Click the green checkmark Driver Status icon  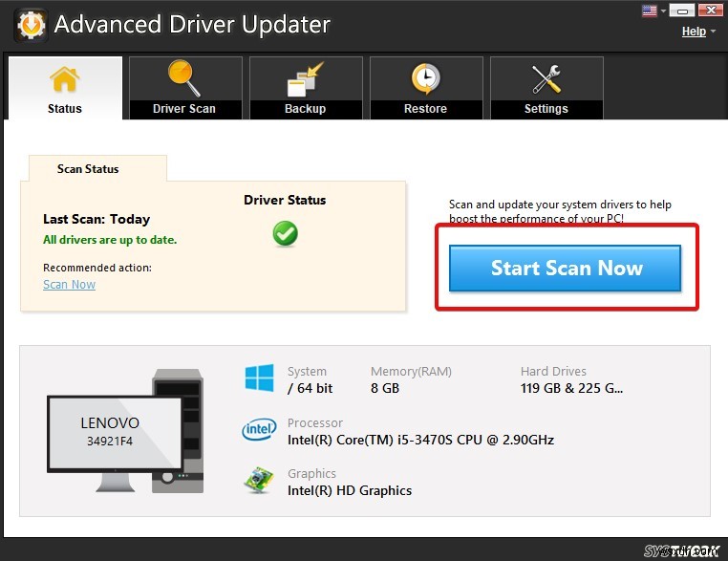point(285,233)
